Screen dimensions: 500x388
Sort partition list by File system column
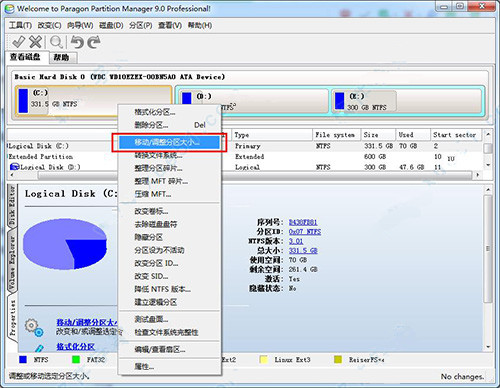[x=337, y=135]
